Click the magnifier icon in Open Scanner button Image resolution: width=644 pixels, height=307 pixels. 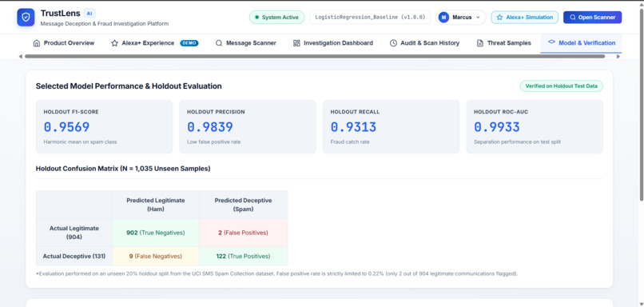573,18
